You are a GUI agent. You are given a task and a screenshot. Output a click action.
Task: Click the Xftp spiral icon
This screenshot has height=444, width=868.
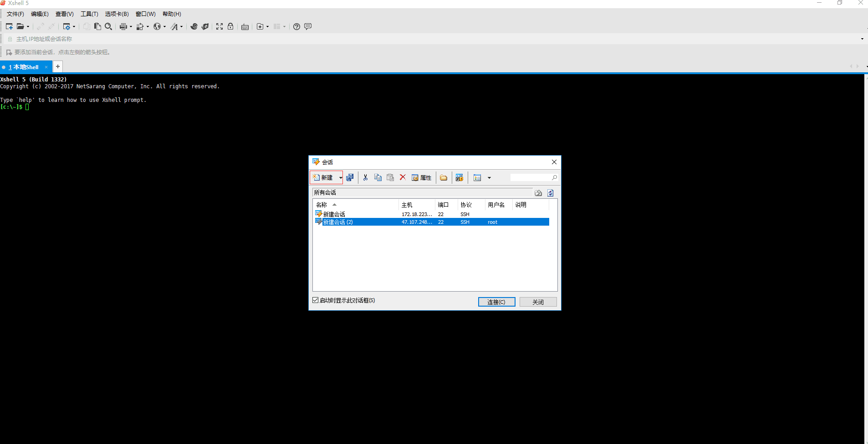click(194, 26)
